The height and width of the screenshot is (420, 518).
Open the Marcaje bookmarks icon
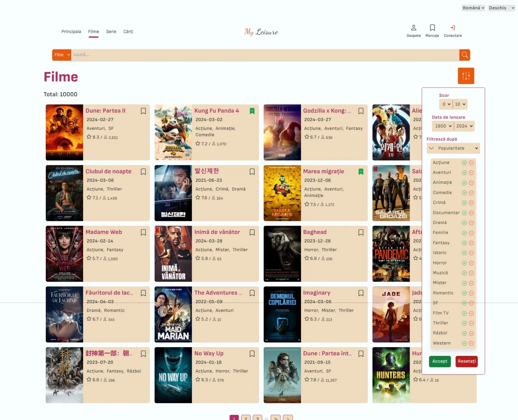coord(432,31)
